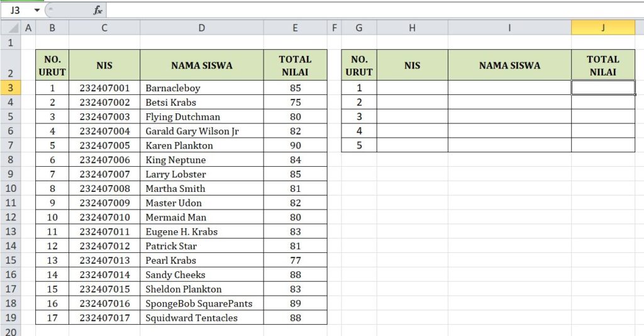The image size is (644, 336).
Task: Select highlighted row 3 header
Action: (11, 87)
